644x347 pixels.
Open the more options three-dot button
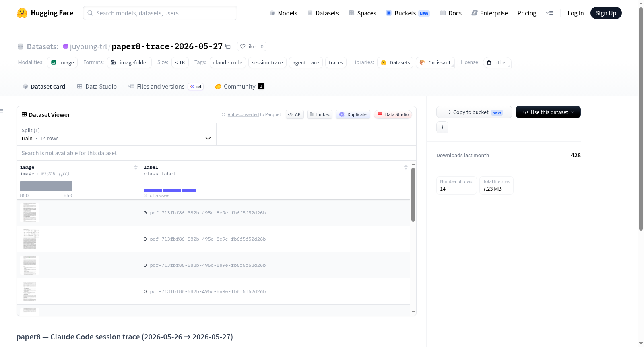click(442, 127)
